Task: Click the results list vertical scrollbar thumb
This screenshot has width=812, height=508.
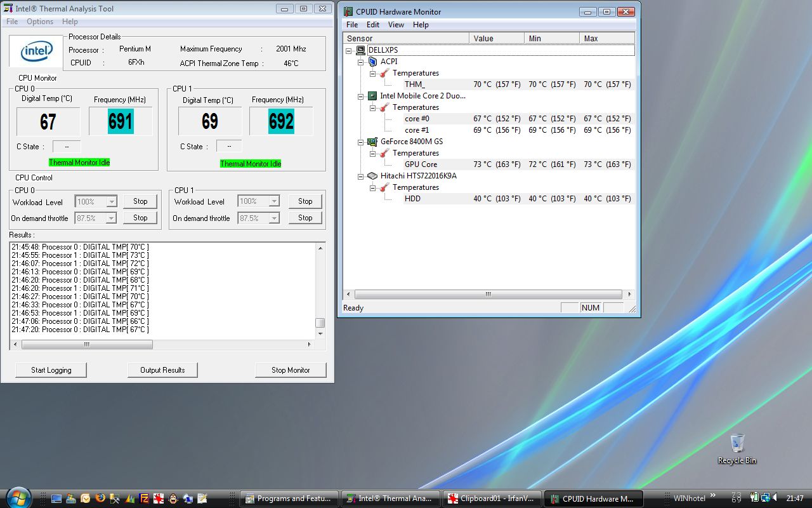Action: tap(320, 323)
